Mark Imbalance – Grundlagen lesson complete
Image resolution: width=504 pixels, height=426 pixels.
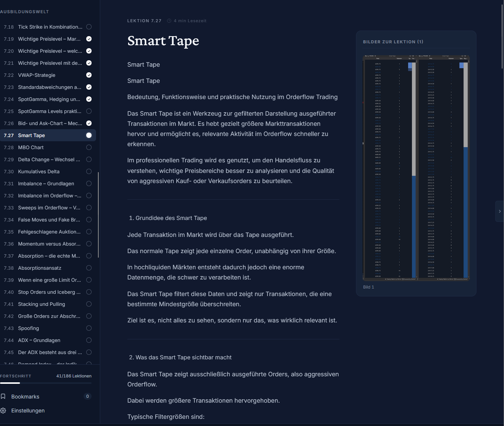point(89,183)
